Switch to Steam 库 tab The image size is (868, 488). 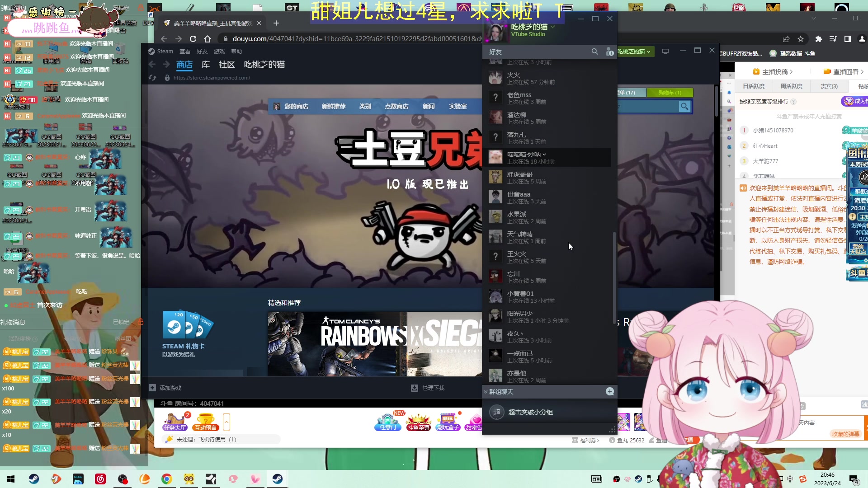click(205, 65)
